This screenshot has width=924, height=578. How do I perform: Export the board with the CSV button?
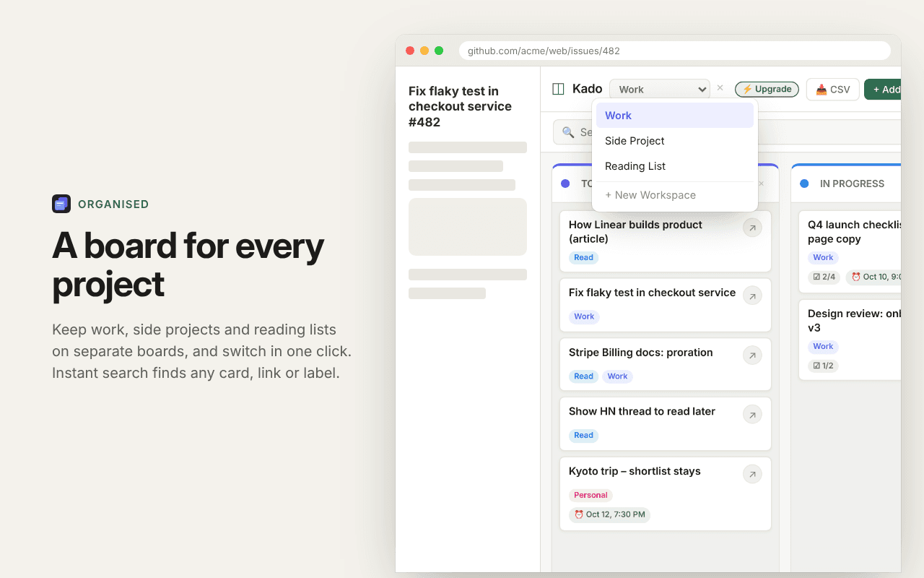click(833, 90)
